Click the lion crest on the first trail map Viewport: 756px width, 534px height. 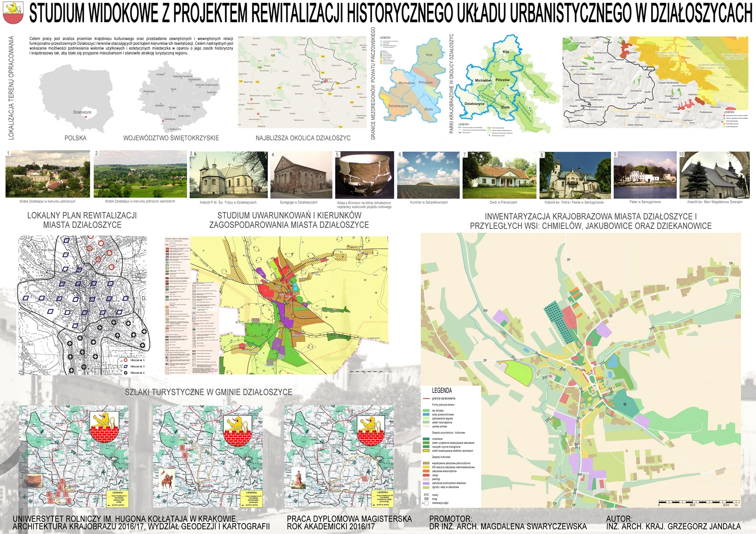pos(104,426)
